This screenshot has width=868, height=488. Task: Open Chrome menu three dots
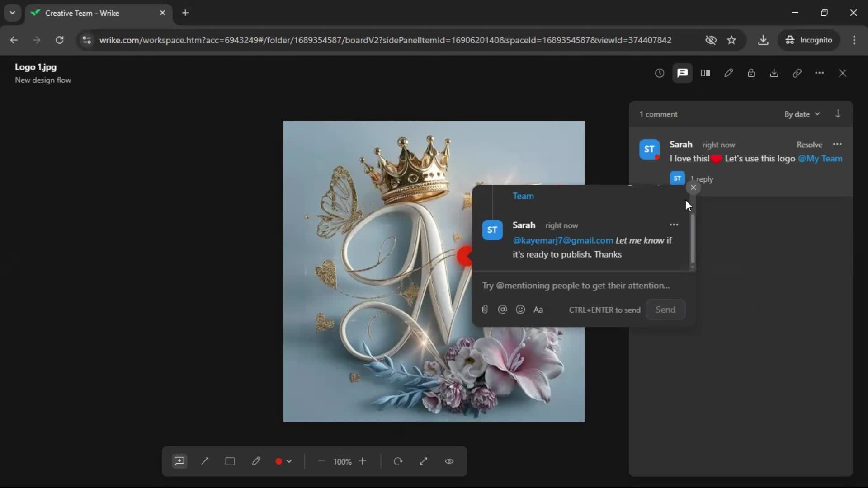click(x=854, y=40)
